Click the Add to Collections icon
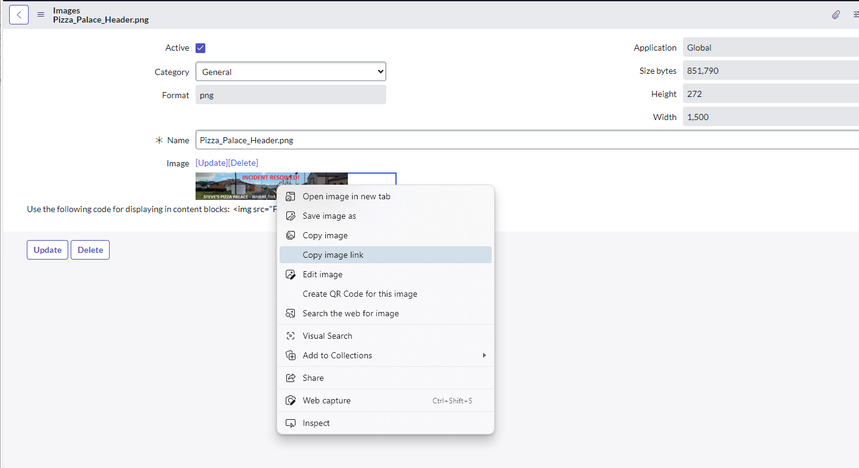Image resolution: width=859 pixels, height=468 pixels. [290, 356]
